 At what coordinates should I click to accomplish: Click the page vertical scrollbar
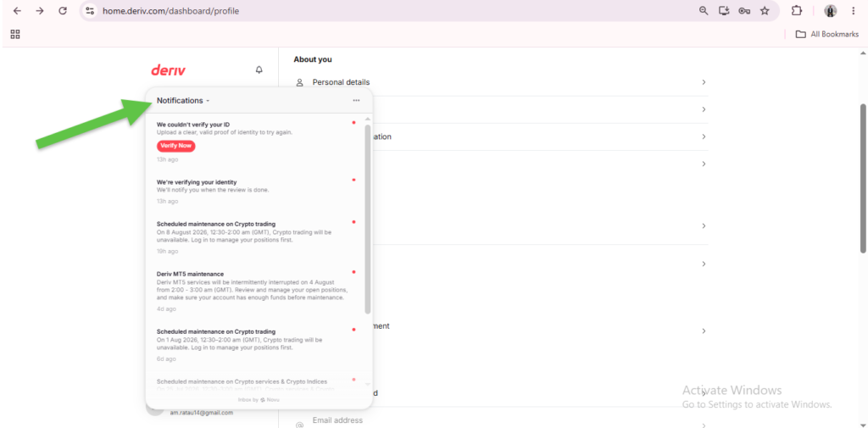[x=864, y=177]
